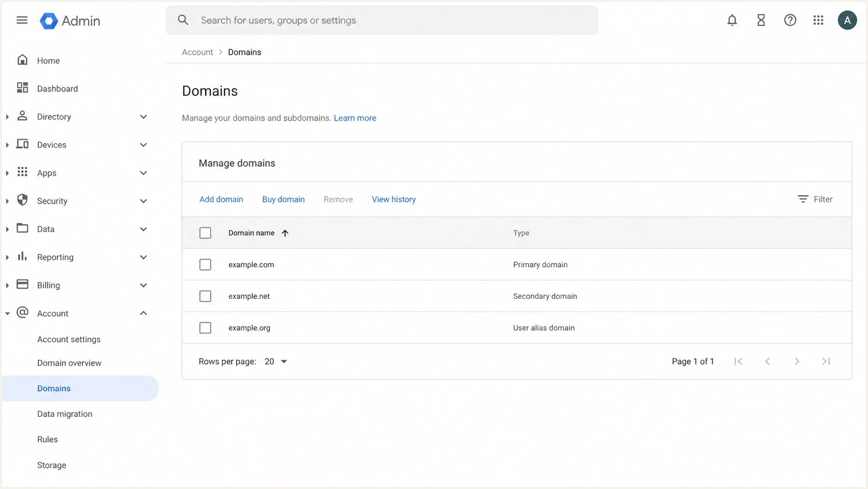Open the account avatar A
The height and width of the screenshot is (489, 868).
tap(847, 20)
